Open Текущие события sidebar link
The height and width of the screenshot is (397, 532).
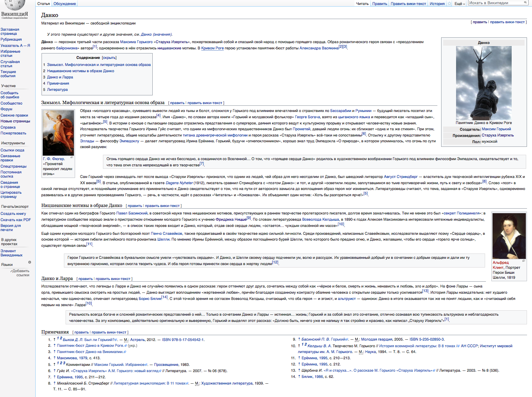click(x=8, y=74)
